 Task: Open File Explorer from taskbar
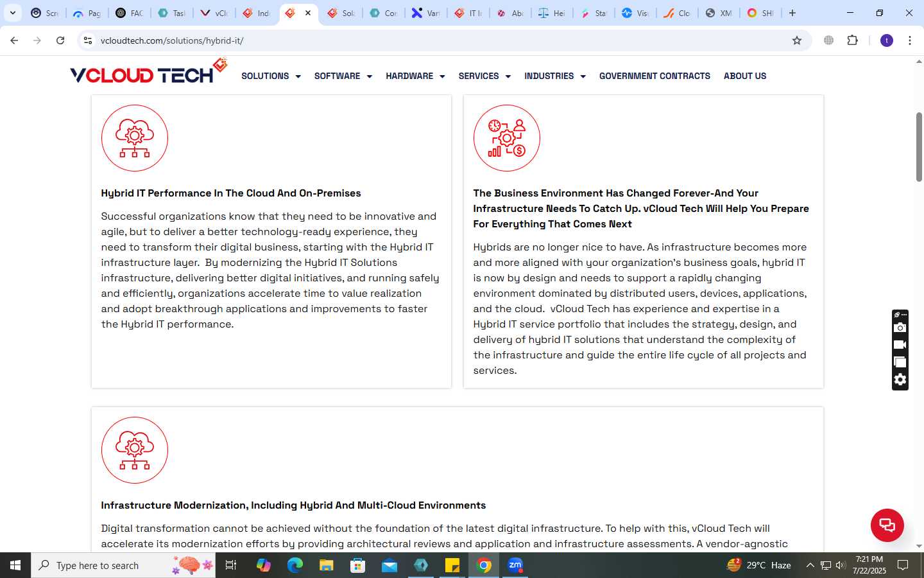pyautogui.click(x=327, y=565)
